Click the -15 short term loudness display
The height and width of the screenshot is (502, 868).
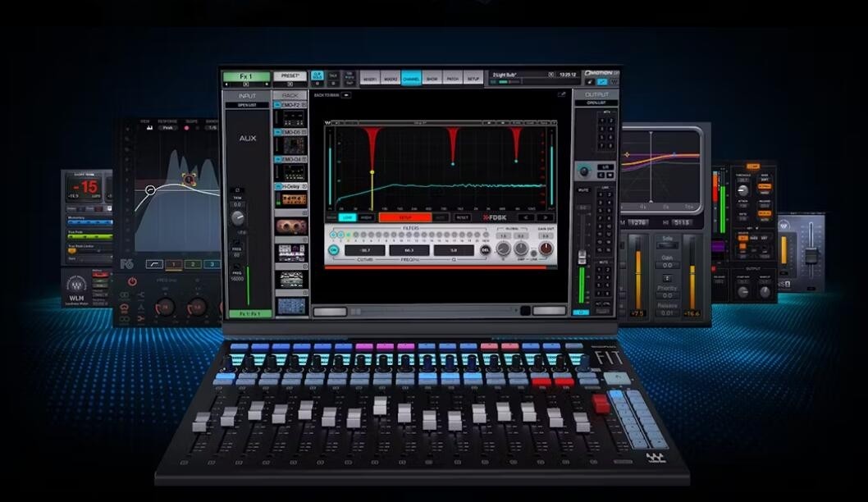(x=86, y=188)
